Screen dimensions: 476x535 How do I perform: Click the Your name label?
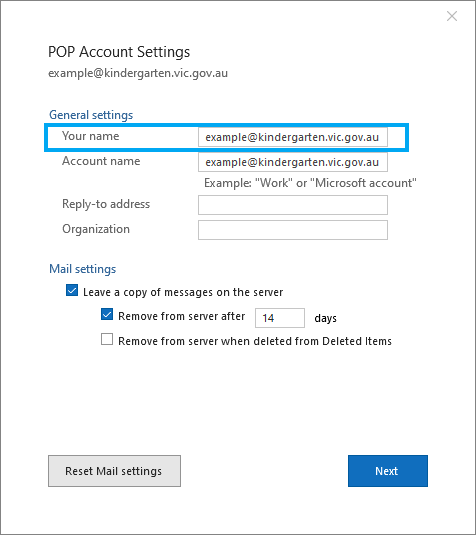click(x=90, y=136)
